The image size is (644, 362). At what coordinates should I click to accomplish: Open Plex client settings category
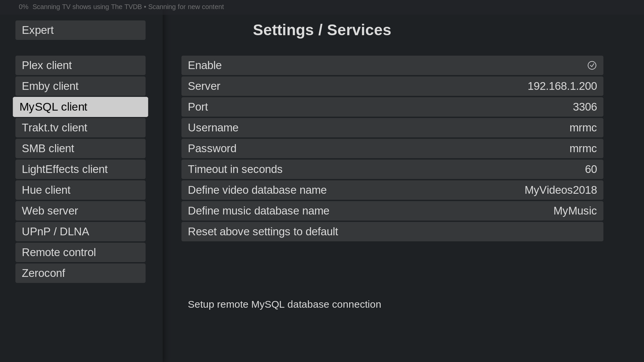pos(80,65)
